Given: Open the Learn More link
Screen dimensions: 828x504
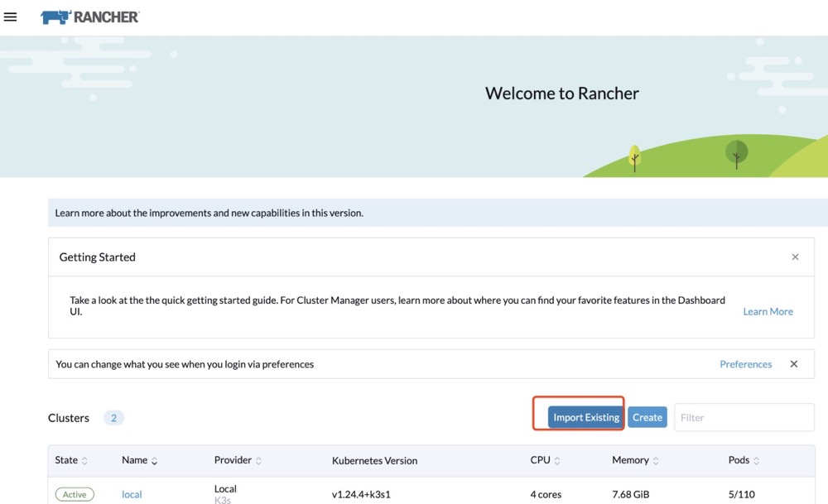Looking at the screenshot, I should point(768,311).
